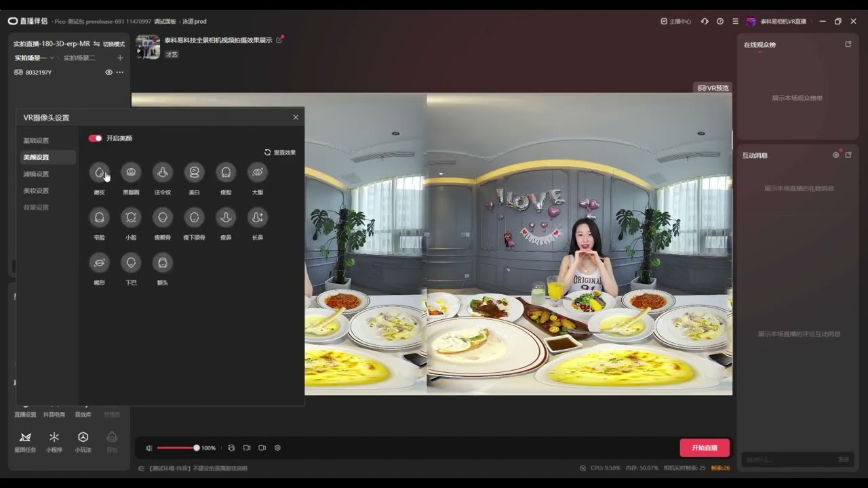
Task: Open the 美妆设置 tab
Action: 37,190
